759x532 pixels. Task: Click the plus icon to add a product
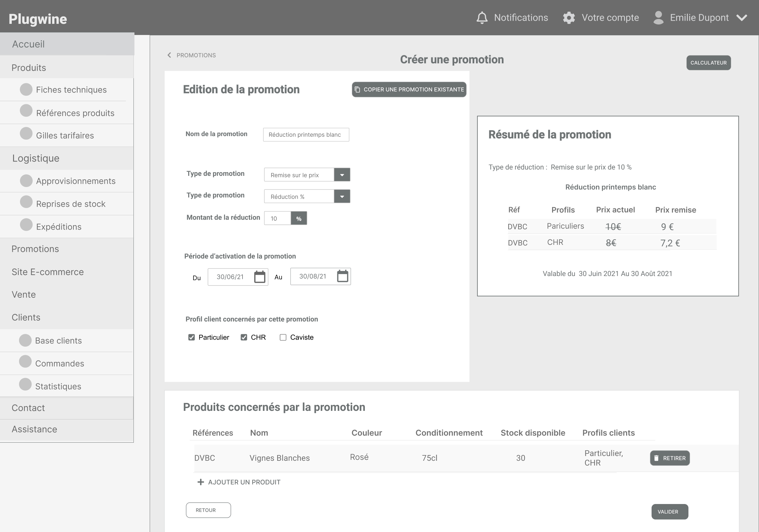pyautogui.click(x=200, y=482)
